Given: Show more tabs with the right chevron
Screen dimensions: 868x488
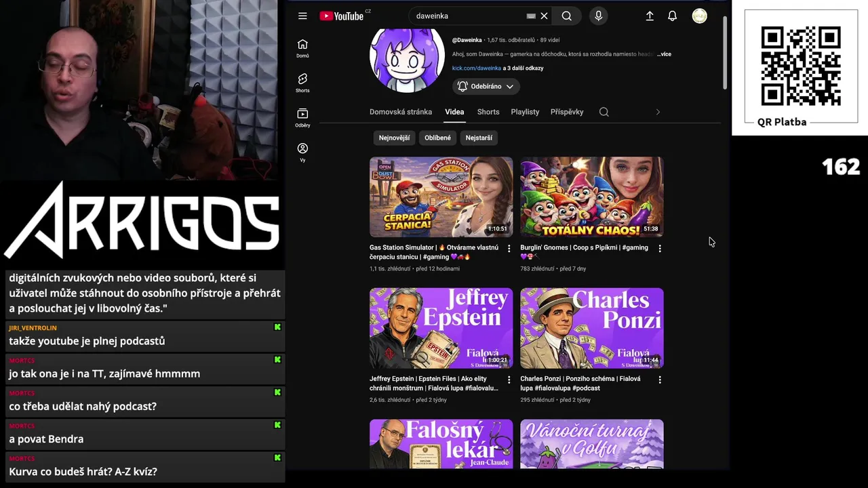Looking at the screenshot, I should (658, 112).
